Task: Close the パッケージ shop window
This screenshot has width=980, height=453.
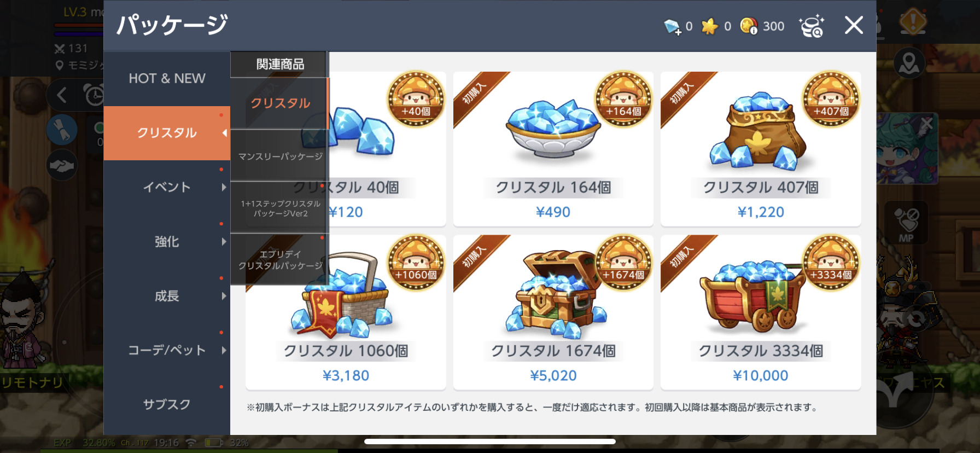Action: click(x=854, y=25)
